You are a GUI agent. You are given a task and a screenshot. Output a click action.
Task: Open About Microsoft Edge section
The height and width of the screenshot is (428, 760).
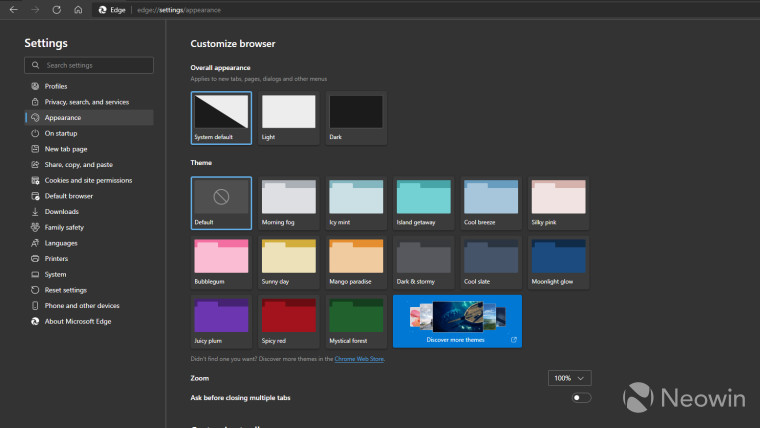89,321
